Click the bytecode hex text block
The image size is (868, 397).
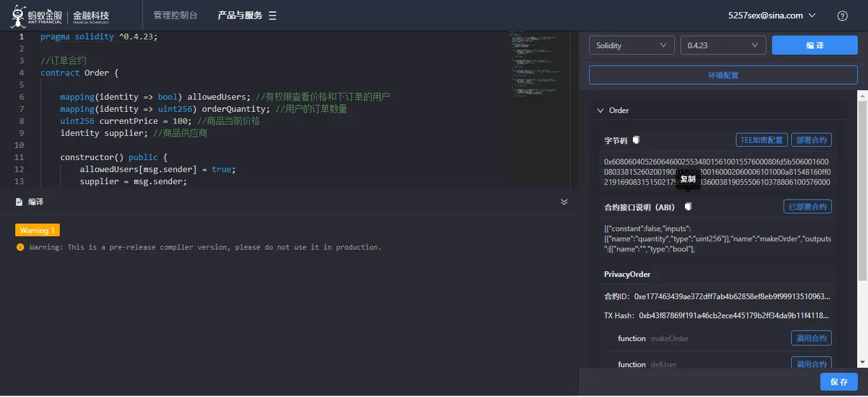pos(717,172)
